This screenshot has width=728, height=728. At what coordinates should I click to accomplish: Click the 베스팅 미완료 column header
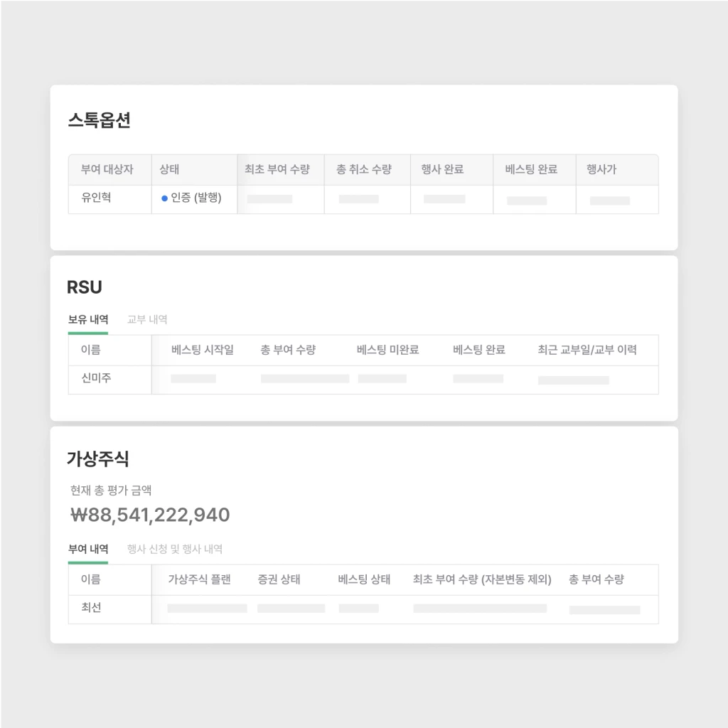pyautogui.click(x=387, y=350)
